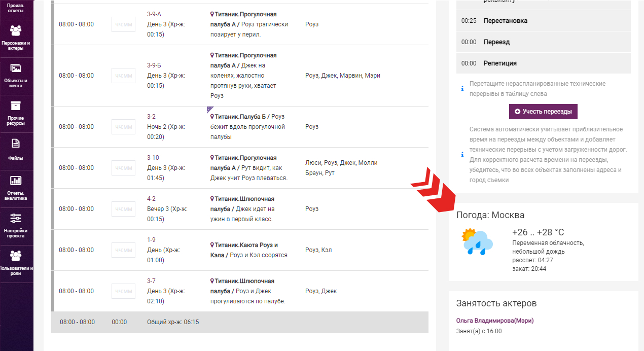The image size is (644, 351).
Task: Focus time field in scene 3-9-А row
Action: click(123, 24)
